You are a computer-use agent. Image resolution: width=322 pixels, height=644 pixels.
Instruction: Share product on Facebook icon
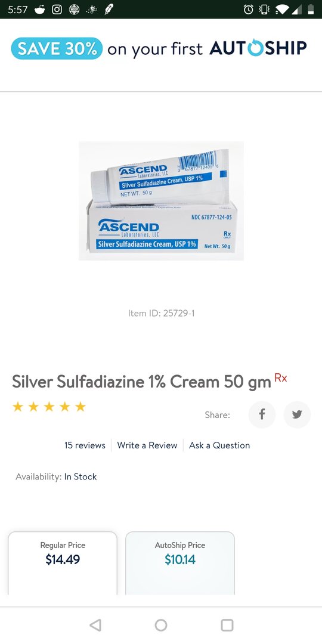click(x=262, y=414)
